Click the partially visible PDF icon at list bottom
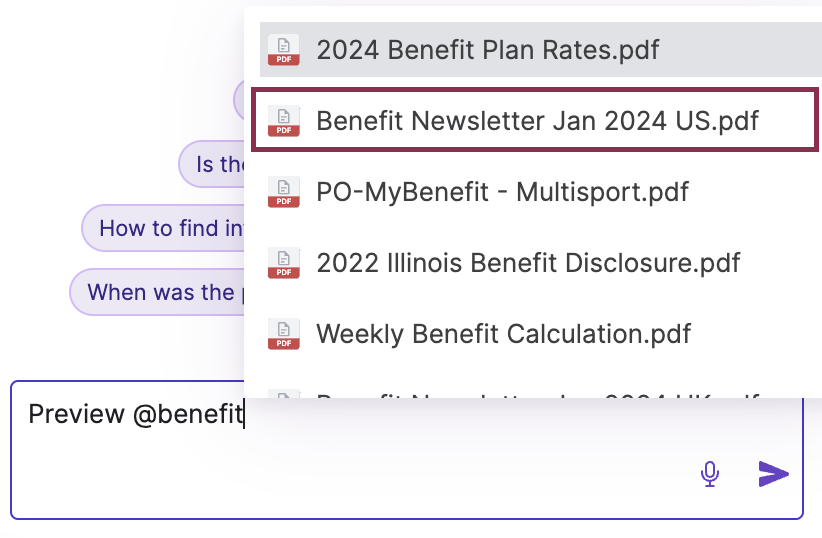 (284, 393)
